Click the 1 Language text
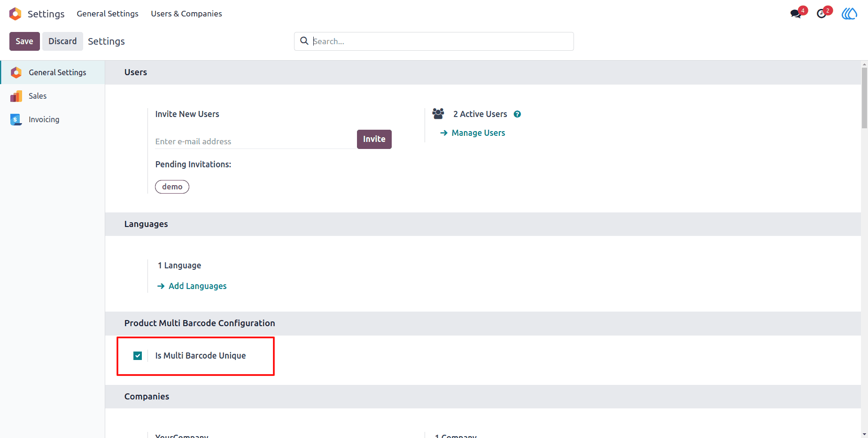Viewport: 868px width, 438px height. pyautogui.click(x=179, y=266)
